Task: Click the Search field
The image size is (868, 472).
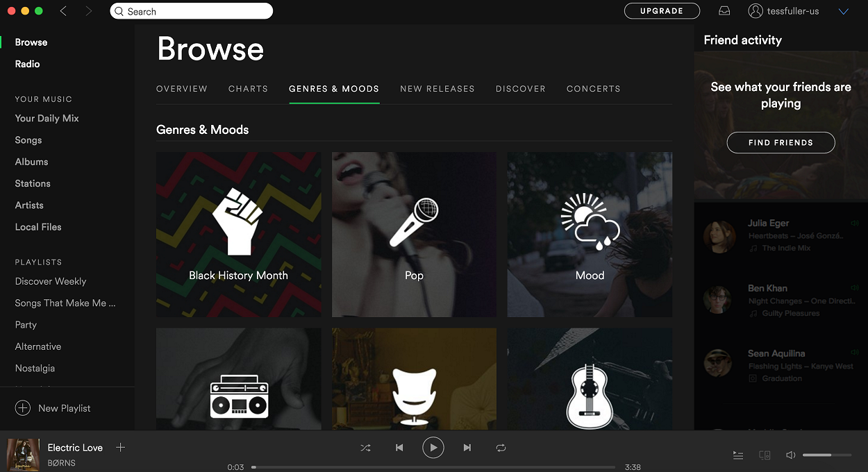Action: [x=192, y=11]
